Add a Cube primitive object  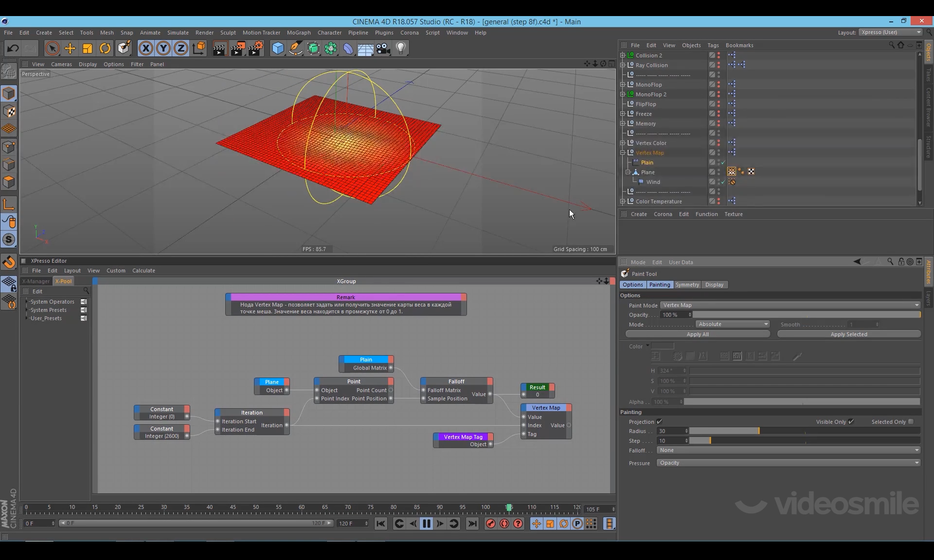coord(278,48)
